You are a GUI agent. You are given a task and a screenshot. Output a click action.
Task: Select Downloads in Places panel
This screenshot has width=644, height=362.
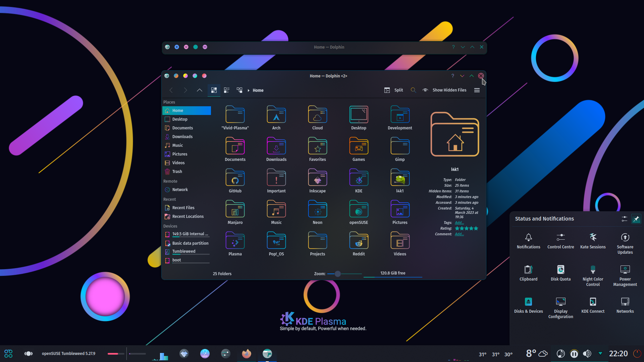pyautogui.click(x=187, y=137)
